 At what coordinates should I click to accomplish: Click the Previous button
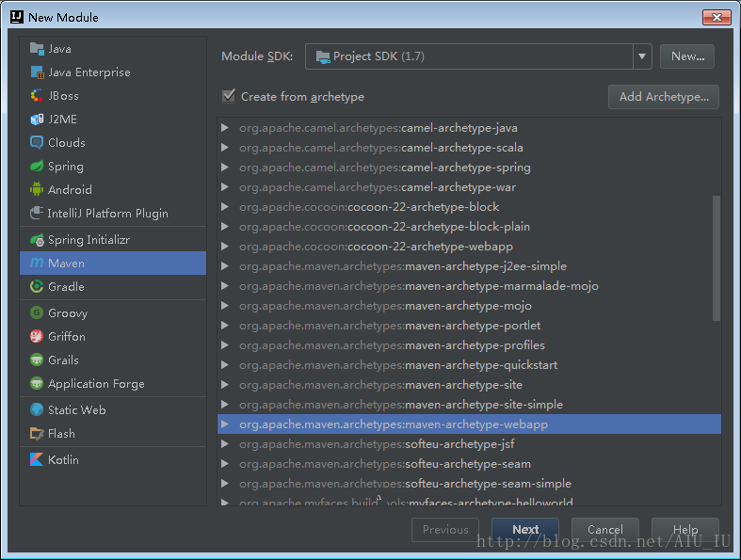click(445, 529)
